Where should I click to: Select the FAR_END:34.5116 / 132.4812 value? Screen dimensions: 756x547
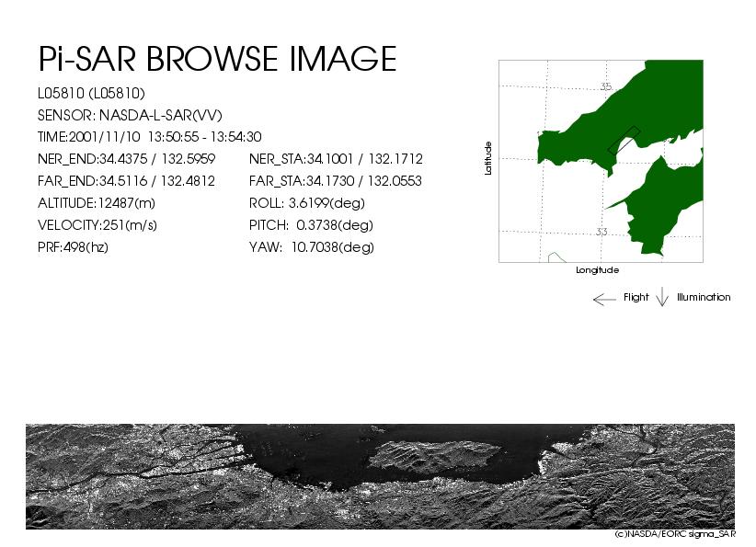click(126, 181)
